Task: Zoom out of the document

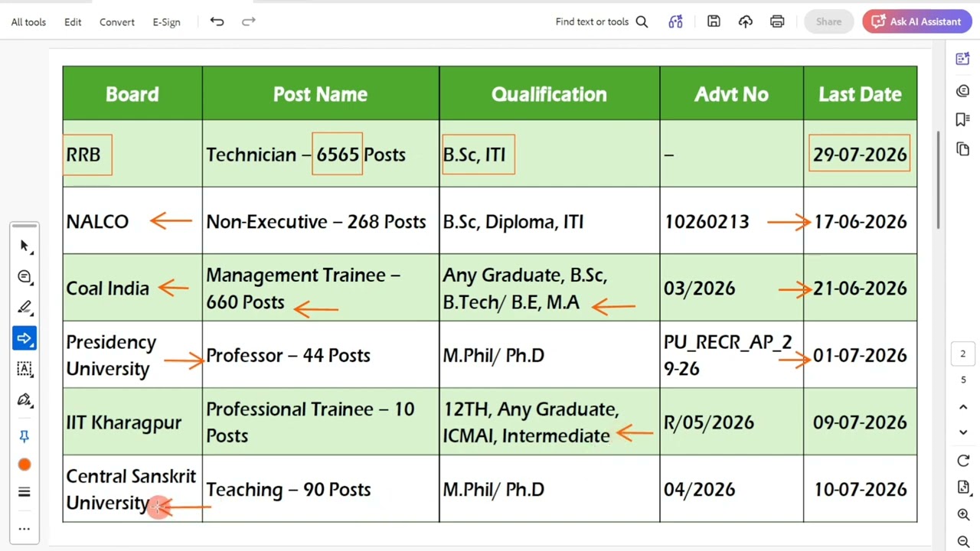Action: tap(963, 542)
